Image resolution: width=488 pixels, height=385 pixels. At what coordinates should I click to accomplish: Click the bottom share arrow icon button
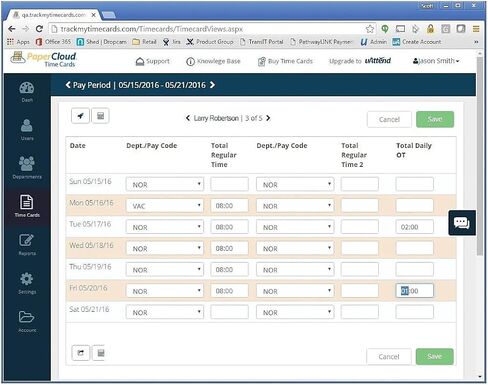pyautogui.click(x=81, y=353)
